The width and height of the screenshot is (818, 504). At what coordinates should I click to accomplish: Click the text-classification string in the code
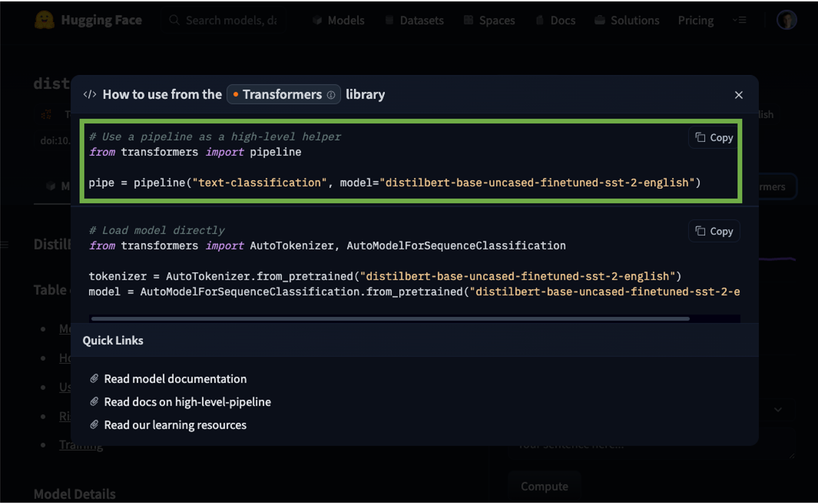click(259, 183)
